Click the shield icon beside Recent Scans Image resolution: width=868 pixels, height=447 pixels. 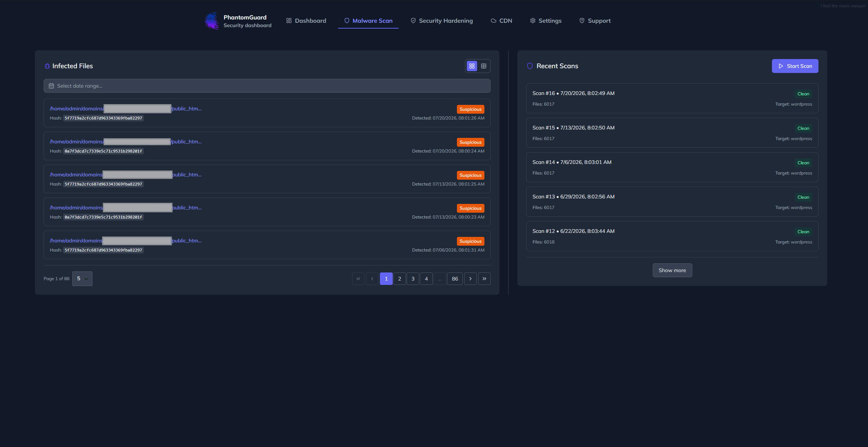coord(530,66)
